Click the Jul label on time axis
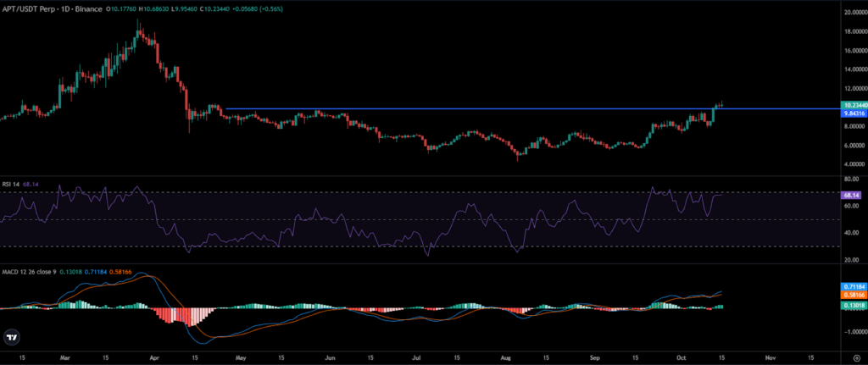 415,358
